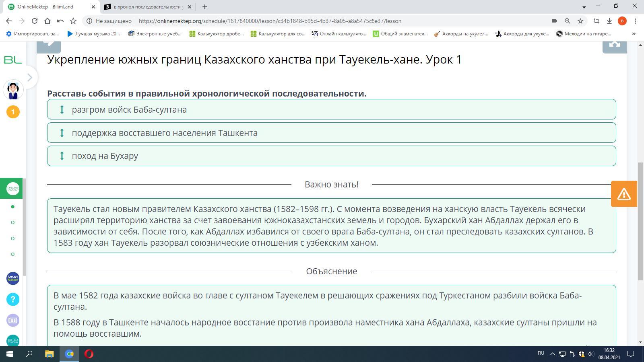Open the green Online Mektep sidebar icon

point(12,188)
